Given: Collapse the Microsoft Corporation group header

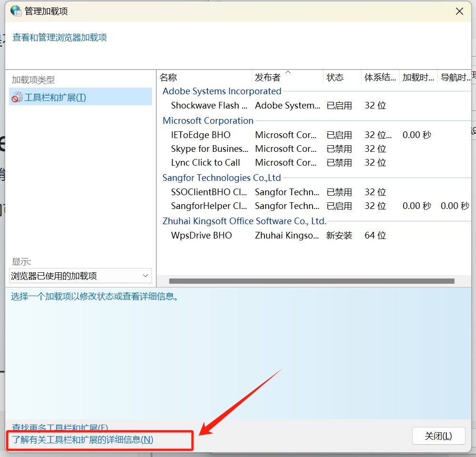Looking at the screenshot, I should tap(208, 121).
